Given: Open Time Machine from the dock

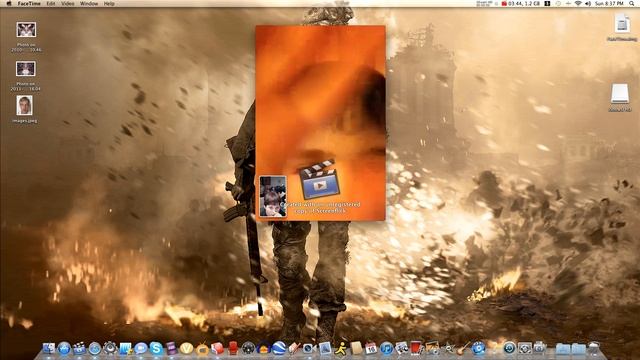Looking at the screenshot, I should click(x=509, y=348).
